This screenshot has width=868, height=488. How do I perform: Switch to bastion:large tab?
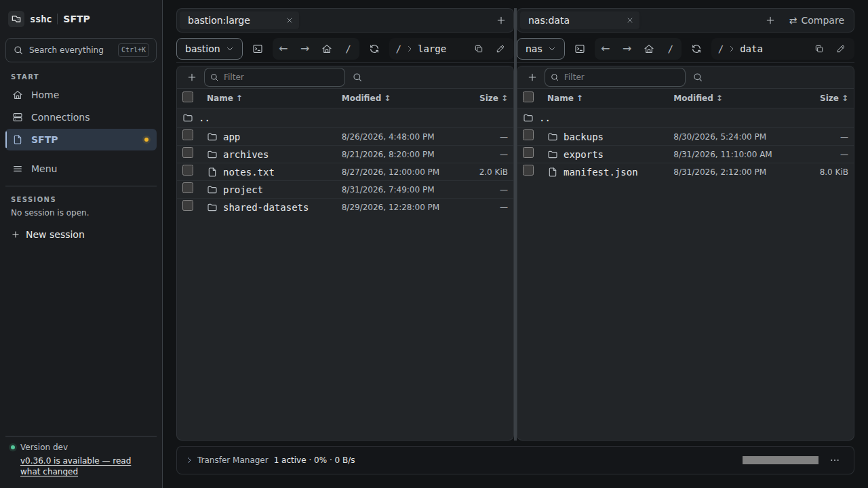pos(219,20)
